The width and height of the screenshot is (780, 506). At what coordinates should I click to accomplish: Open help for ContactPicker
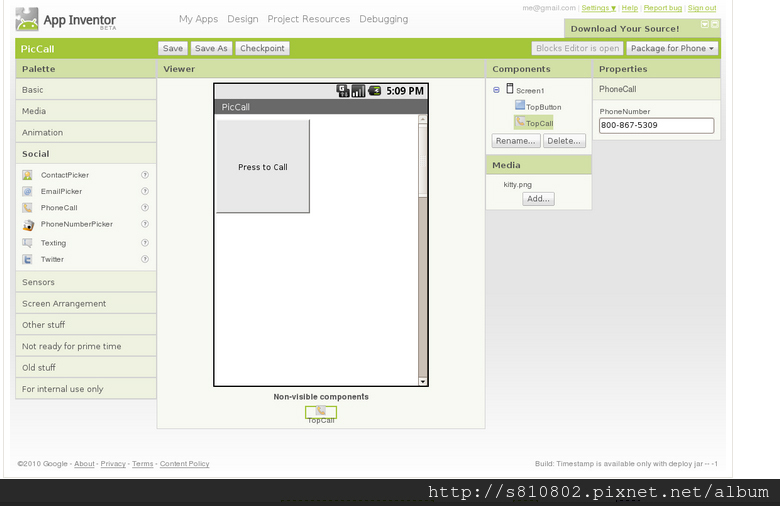pyautogui.click(x=145, y=175)
